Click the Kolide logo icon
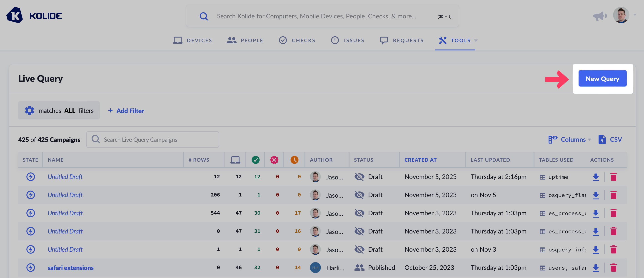 [x=15, y=15]
